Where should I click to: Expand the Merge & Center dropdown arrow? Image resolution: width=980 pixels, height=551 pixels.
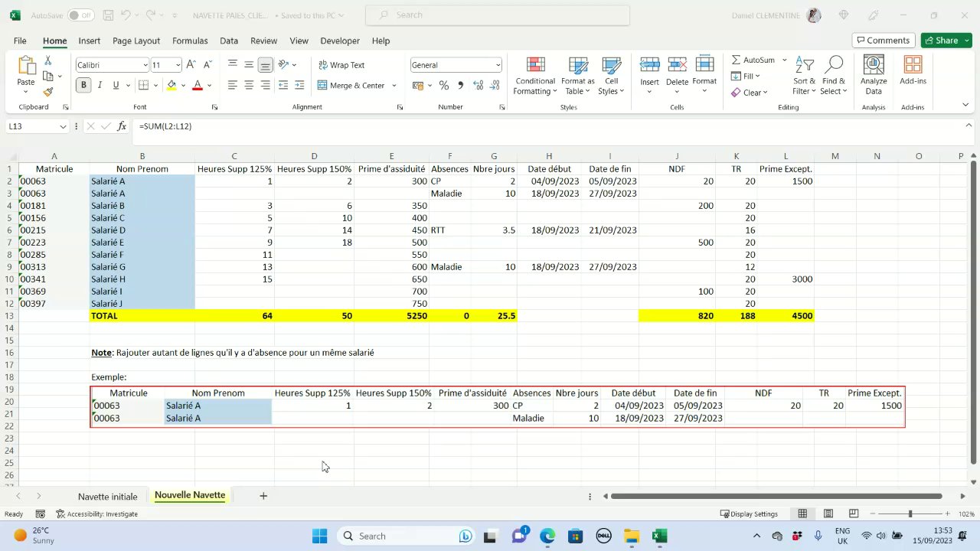tap(394, 86)
